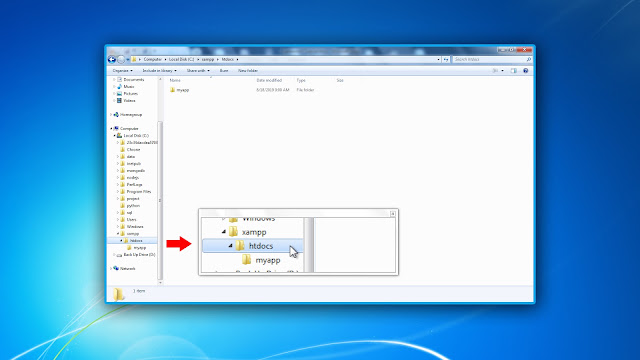Go back with the Back arrow button
640x360 pixels.
(x=111, y=60)
